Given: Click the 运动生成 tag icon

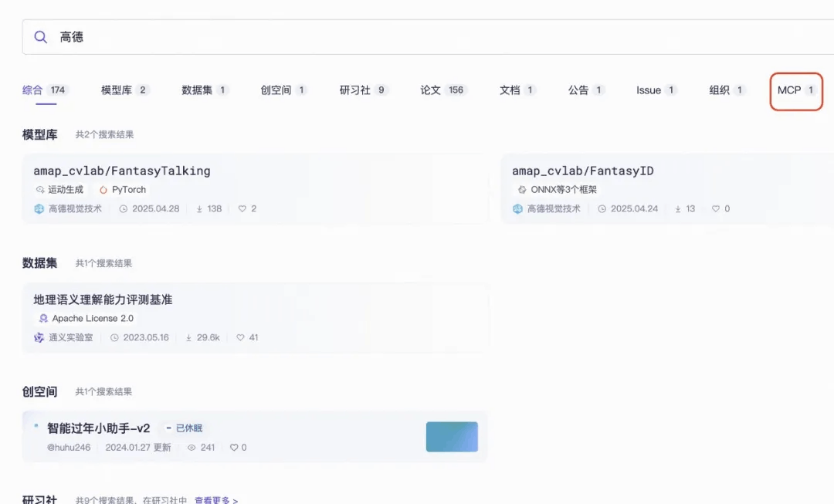Looking at the screenshot, I should tap(40, 190).
